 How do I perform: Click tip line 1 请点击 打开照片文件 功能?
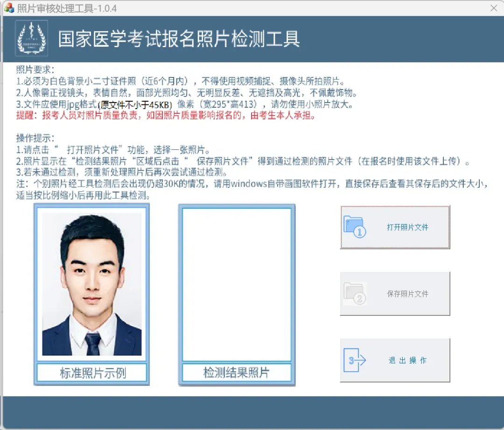113,150
